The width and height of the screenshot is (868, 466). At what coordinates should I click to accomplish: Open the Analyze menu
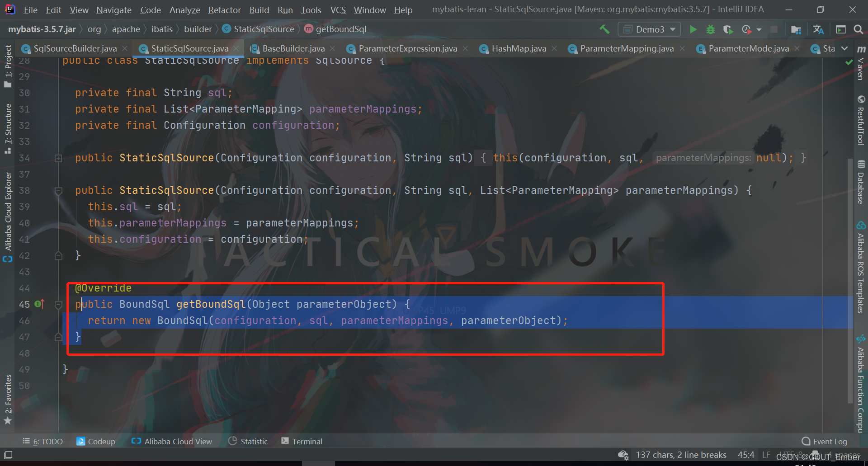pos(185,10)
